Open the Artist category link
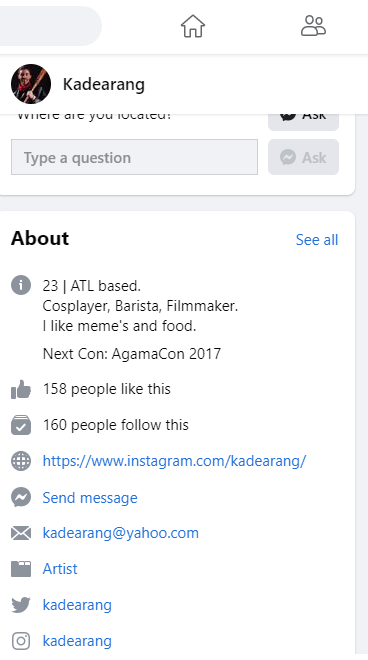 [60, 569]
